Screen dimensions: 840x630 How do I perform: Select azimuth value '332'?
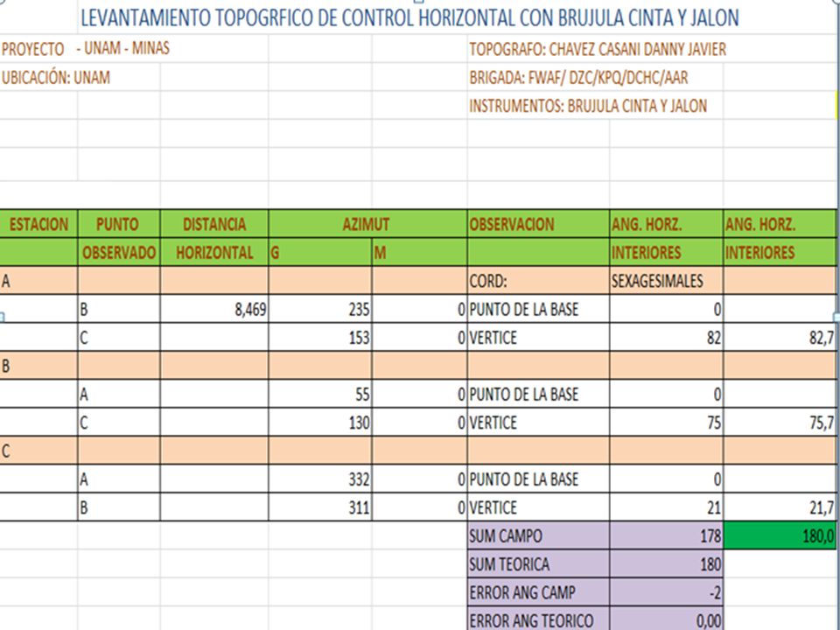tap(320, 479)
